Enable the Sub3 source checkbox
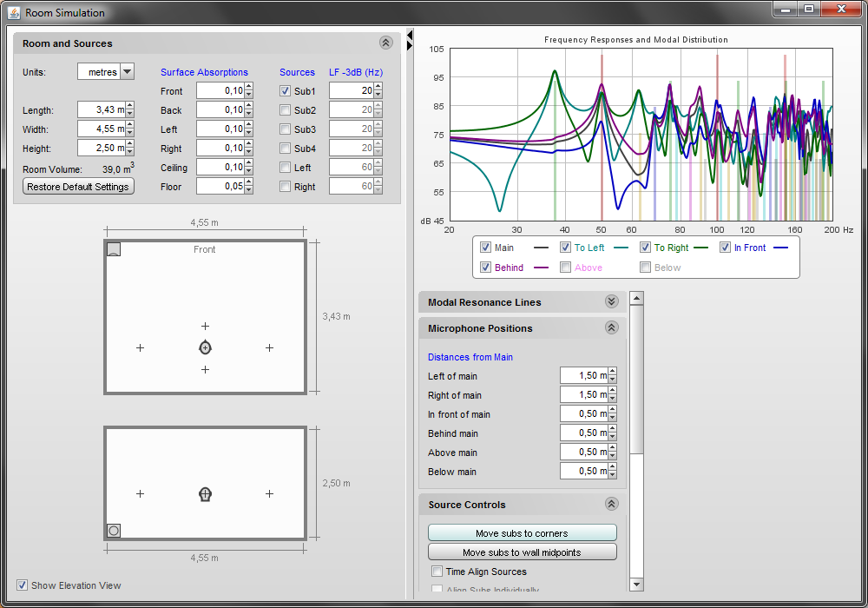868x608 pixels. point(285,129)
